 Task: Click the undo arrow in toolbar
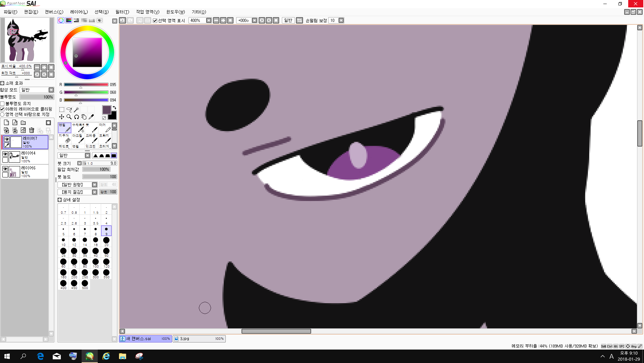pyautogui.click(x=122, y=21)
